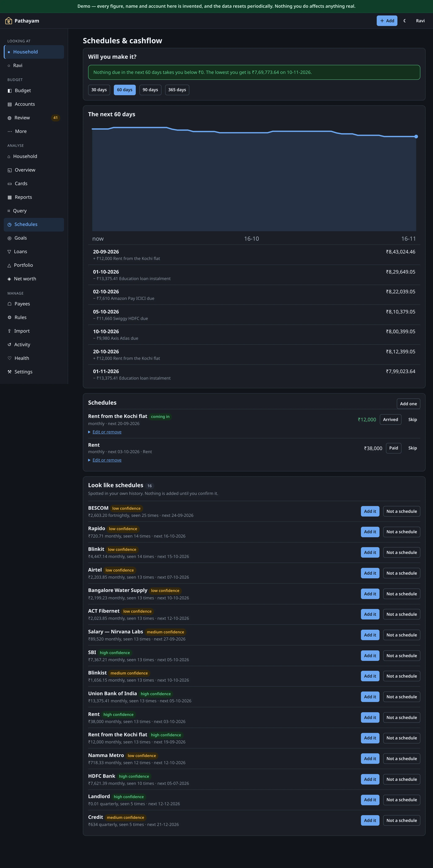This screenshot has height=868, width=433.
Task: Open the Ravi user menu
Action: pyautogui.click(x=420, y=21)
